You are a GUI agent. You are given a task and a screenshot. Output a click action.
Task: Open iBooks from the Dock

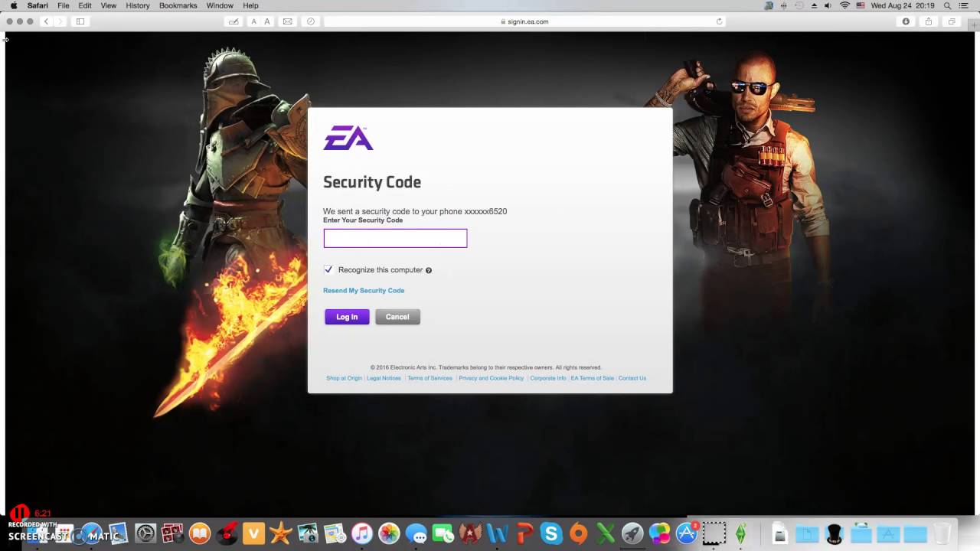[200, 533]
